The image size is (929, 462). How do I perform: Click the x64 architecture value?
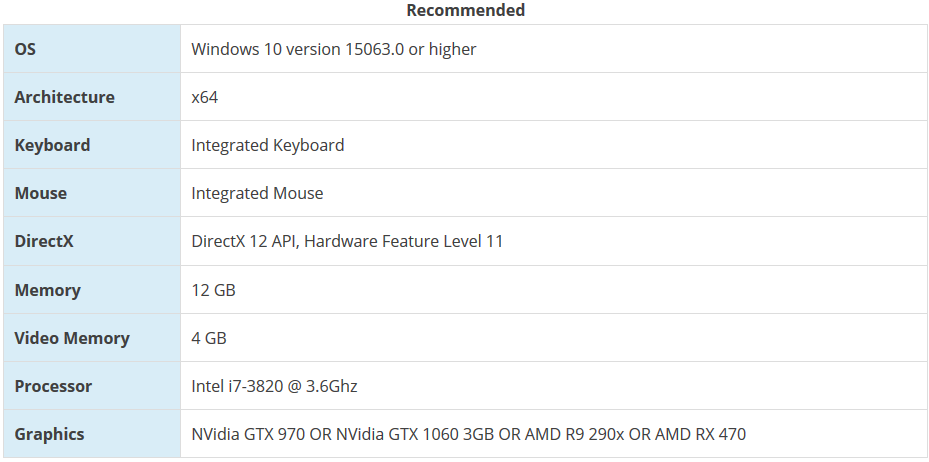pyautogui.click(x=204, y=97)
